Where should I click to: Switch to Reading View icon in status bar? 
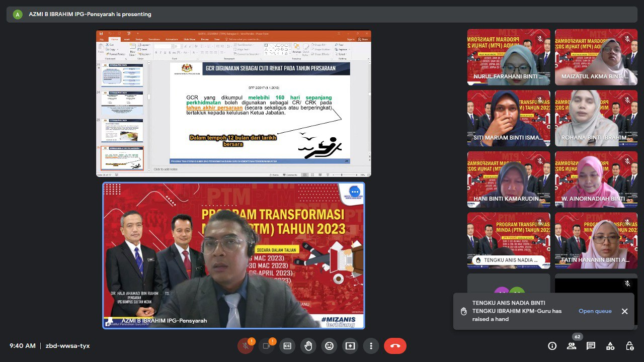click(320, 174)
